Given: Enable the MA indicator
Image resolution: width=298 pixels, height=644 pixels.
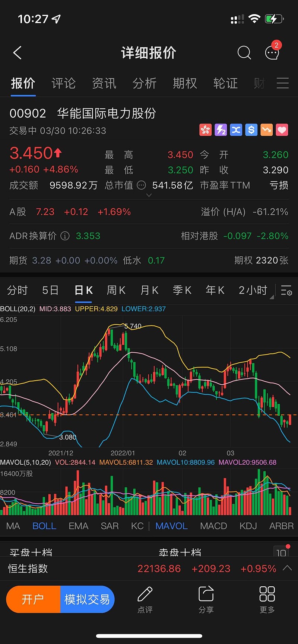Looking at the screenshot, I should tap(13, 526).
